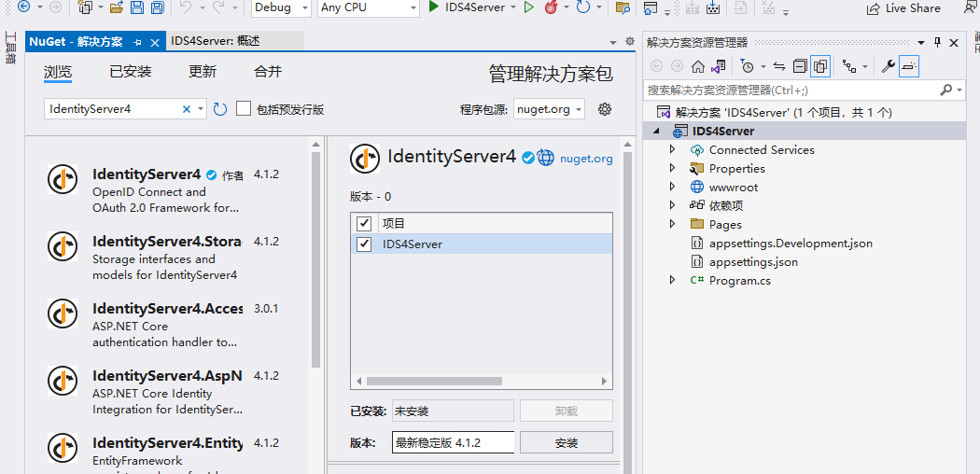Click the Save All toolbar icon
This screenshot has height=474, width=980.
pos(157,8)
